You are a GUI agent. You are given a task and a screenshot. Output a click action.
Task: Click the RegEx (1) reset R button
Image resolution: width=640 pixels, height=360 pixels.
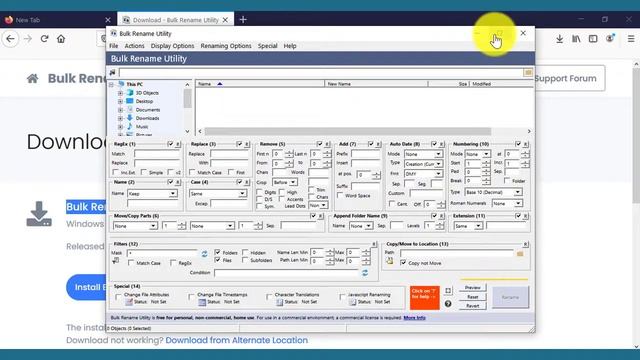click(x=178, y=144)
